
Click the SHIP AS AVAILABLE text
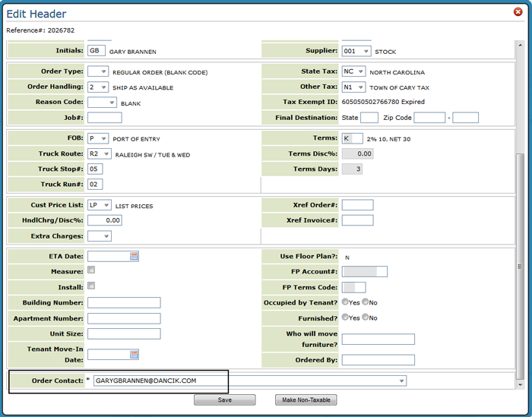click(x=143, y=88)
